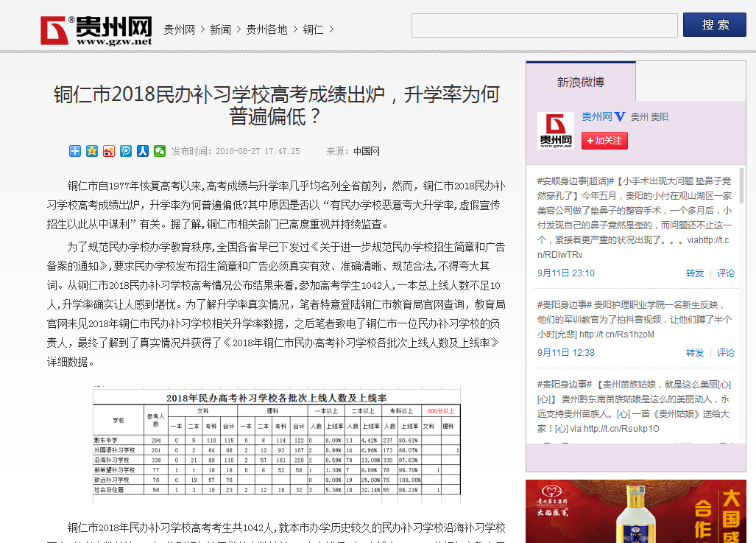756x543 pixels.
Task: Go to 新闻 breadcrumb section
Action: (x=220, y=29)
